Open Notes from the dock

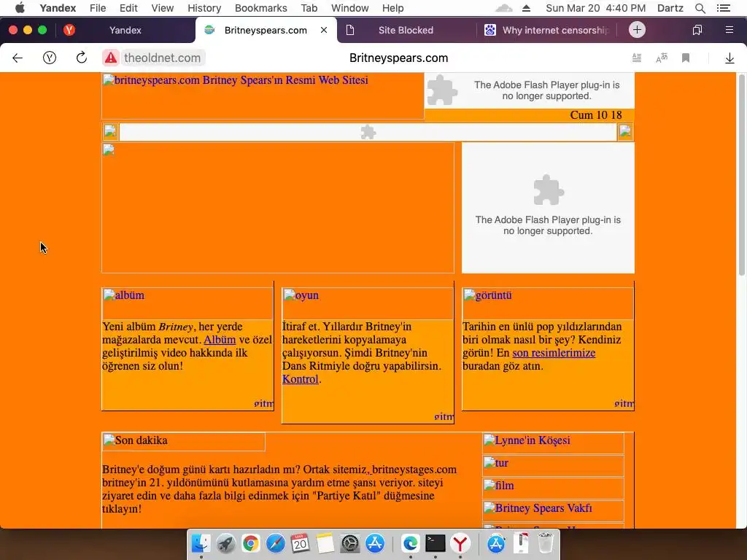(325, 543)
